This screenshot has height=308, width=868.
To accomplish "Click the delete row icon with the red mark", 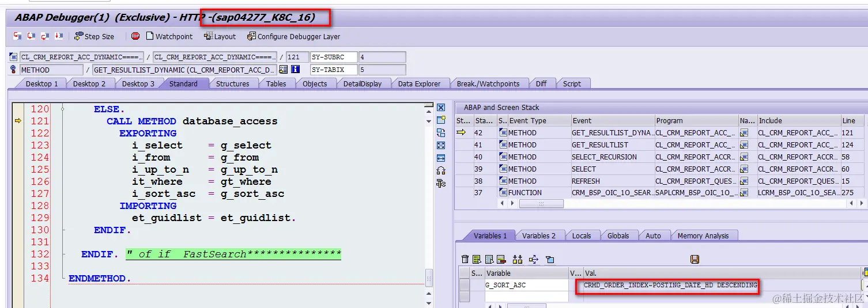I will [x=501, y=260].
